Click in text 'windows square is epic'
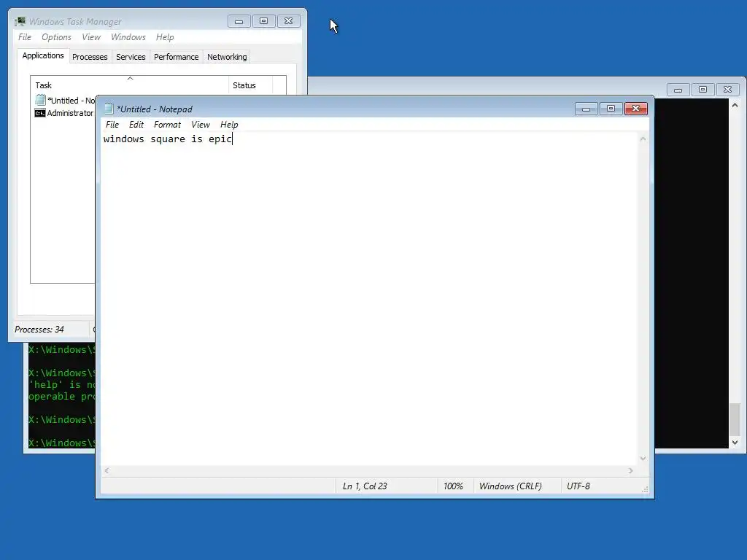This screenshot has width=747, height=560. point(167,139)
